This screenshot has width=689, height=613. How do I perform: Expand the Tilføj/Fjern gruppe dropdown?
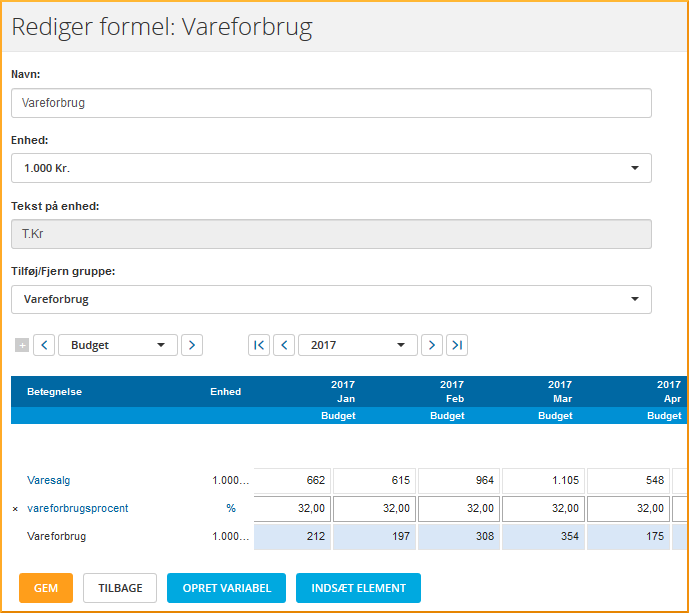coord(331,299)
